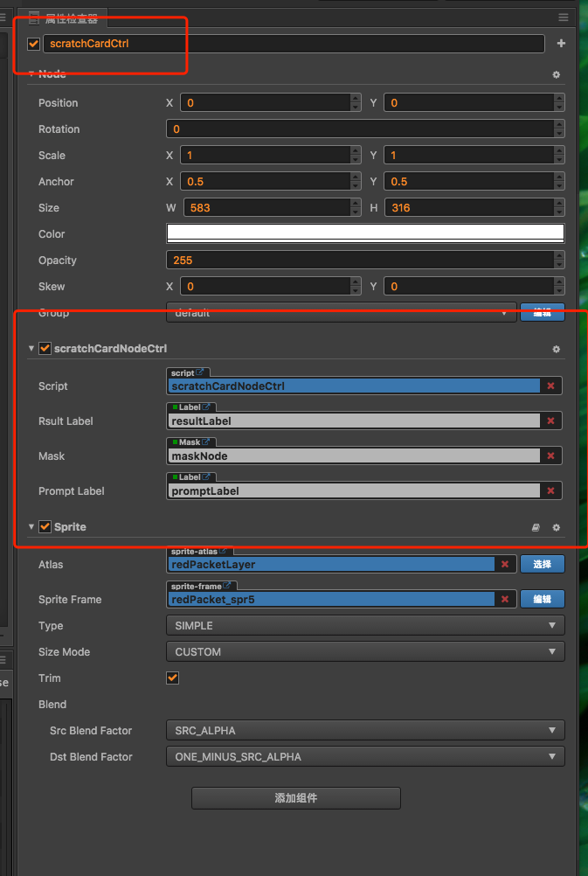Uncheck the Trim checkbox

pos(172,678)
